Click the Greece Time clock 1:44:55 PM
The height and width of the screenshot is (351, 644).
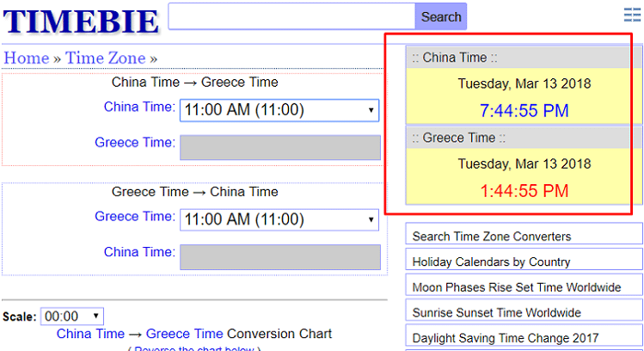click(x=524, y=191)
